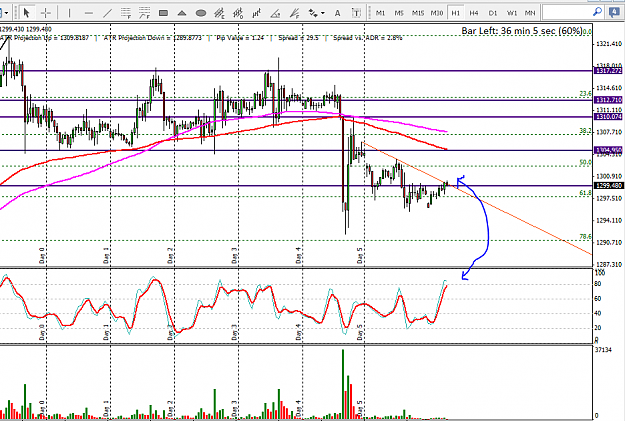
Task: Click the 1310.074 price level label
Action: (x=608, y=117)
